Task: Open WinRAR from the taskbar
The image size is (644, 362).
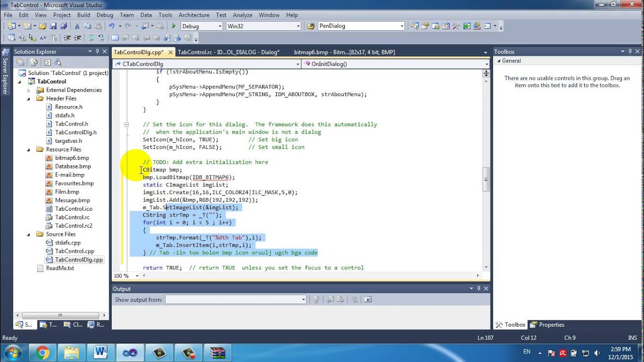Action: click(x=217, y=352)
